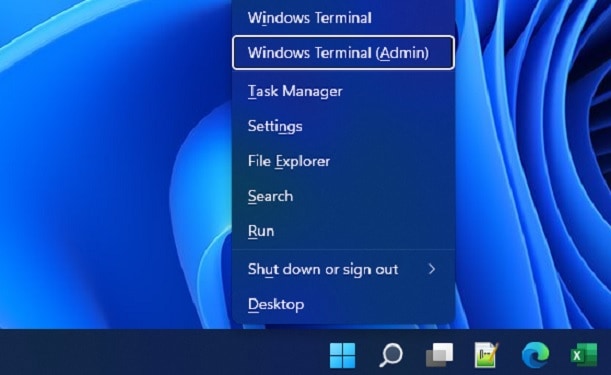
Task: Choose Desktop in the context menu
Action: coord(343,304)
